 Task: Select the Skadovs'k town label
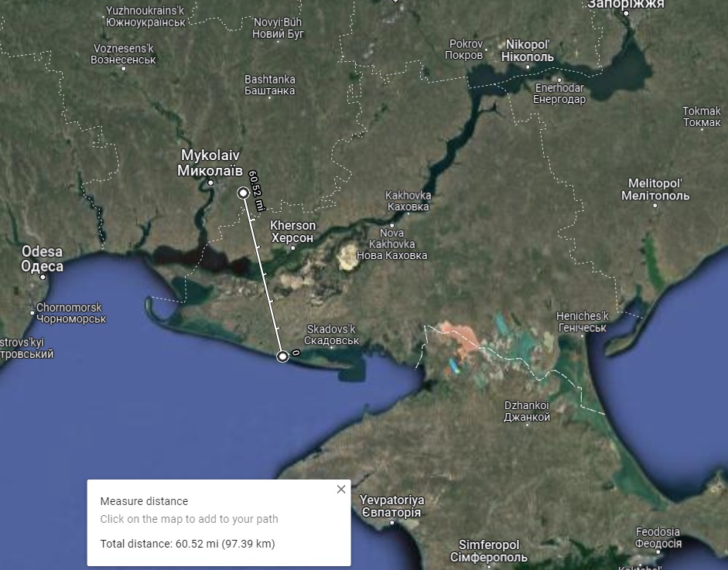pos(331,334)
